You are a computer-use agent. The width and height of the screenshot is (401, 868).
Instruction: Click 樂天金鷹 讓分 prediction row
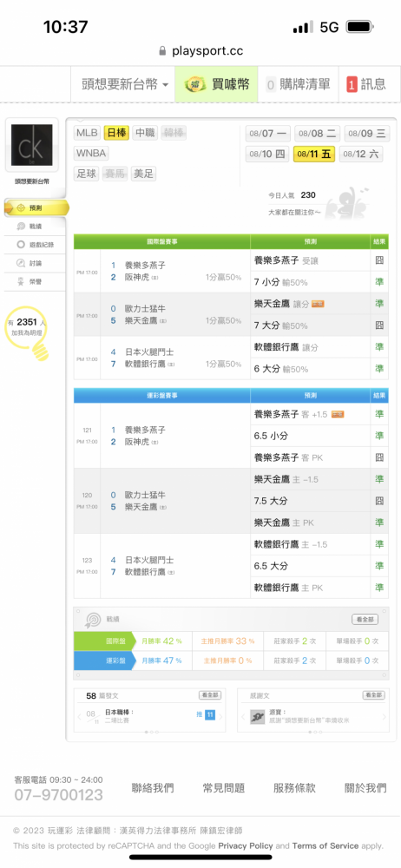tap(311, 303)
